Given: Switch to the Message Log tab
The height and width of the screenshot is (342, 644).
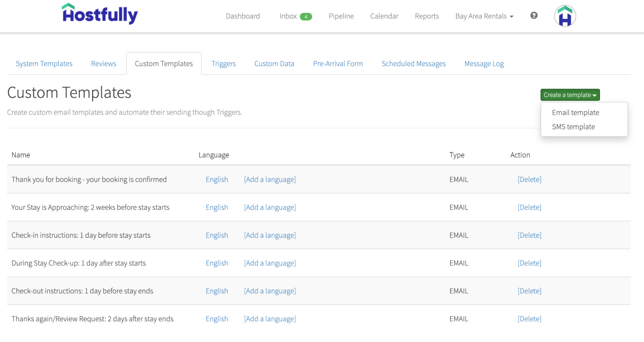Looking at the screenshot, I should coord(484,63).
